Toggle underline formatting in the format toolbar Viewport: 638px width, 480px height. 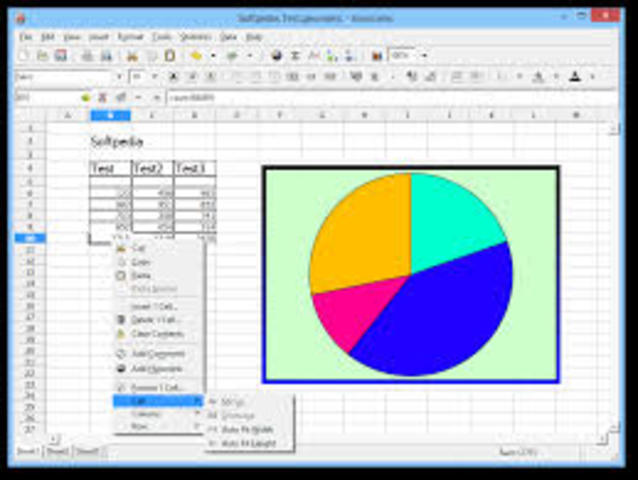coord(210,76)
